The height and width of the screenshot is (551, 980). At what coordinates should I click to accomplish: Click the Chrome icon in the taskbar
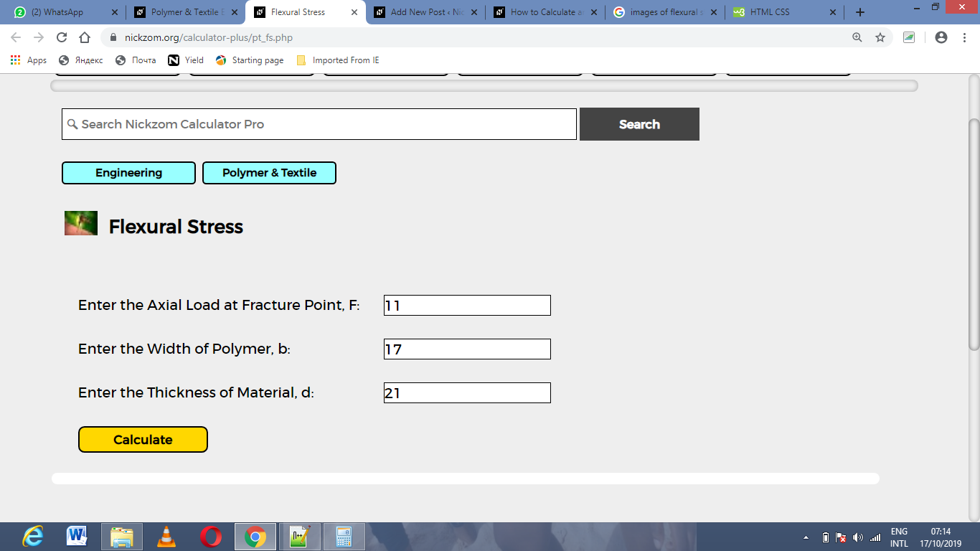(255, 536)
